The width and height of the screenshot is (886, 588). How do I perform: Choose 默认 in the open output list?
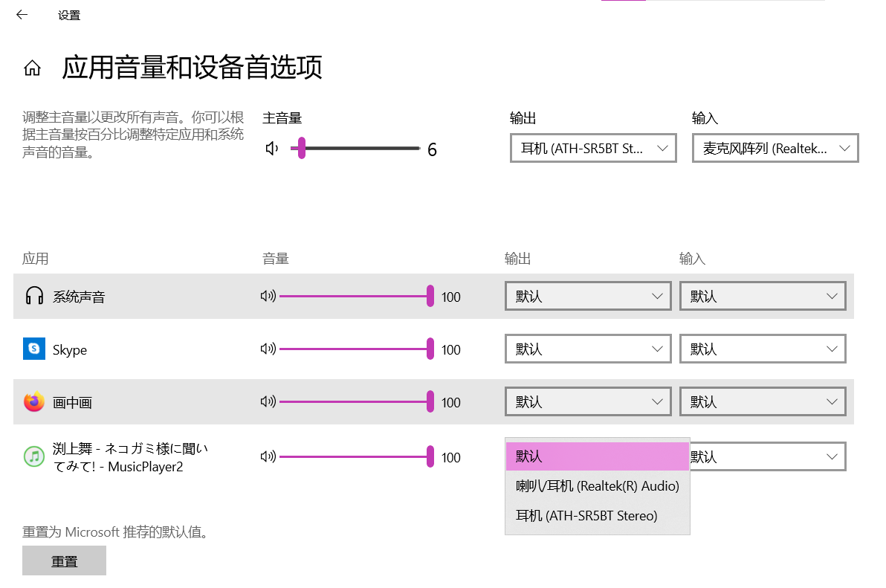[x=597, y=456]
